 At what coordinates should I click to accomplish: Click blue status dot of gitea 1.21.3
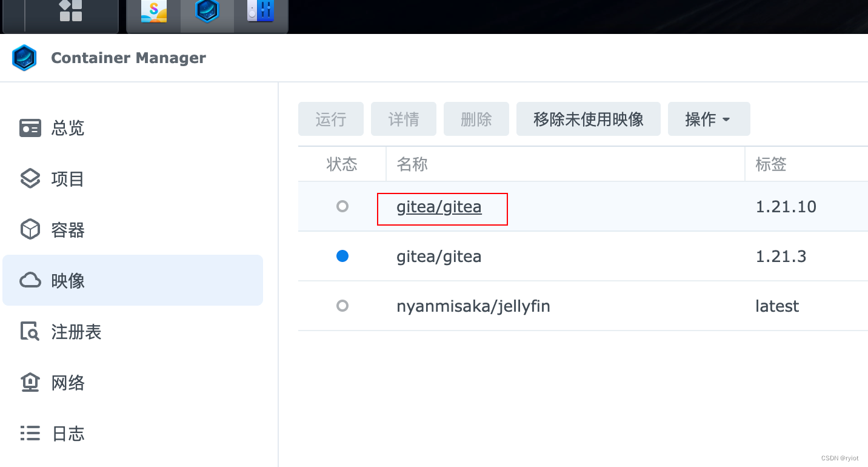coord(342,257)
